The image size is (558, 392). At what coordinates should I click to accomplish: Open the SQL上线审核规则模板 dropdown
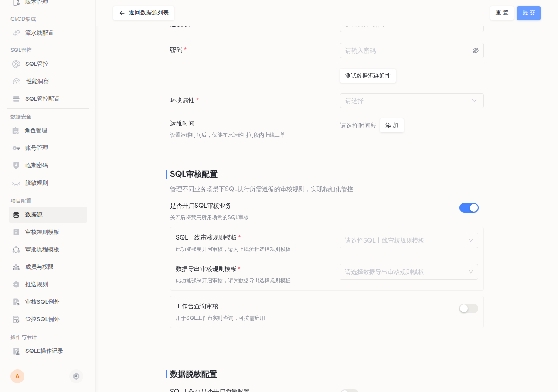[x=409, y=240]
